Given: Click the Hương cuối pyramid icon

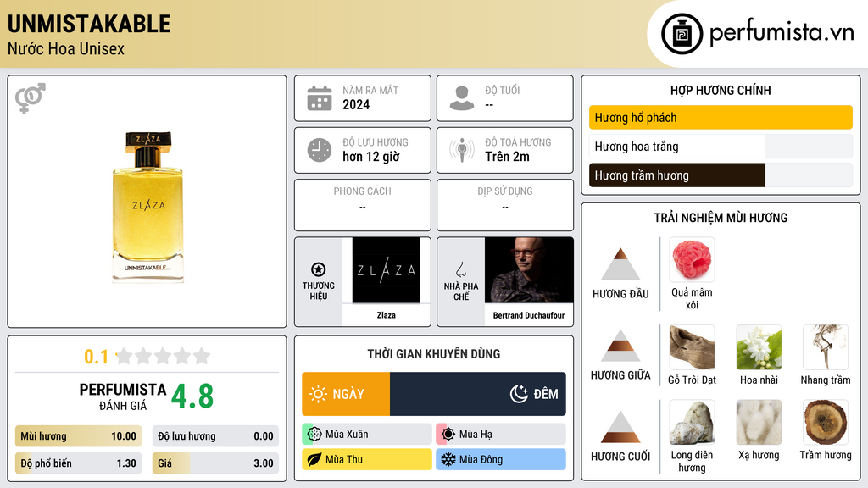Looking at the screenshot, I should pos(620,427).
